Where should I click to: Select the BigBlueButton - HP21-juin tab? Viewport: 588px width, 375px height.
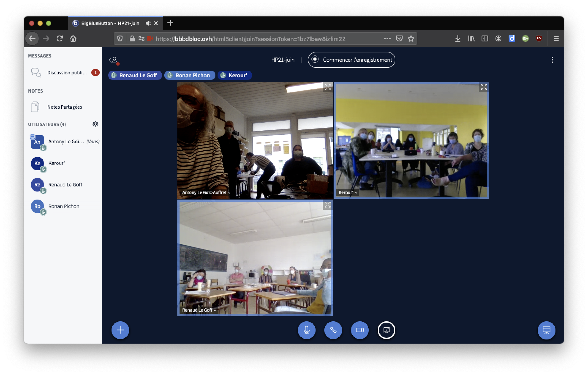115,23
